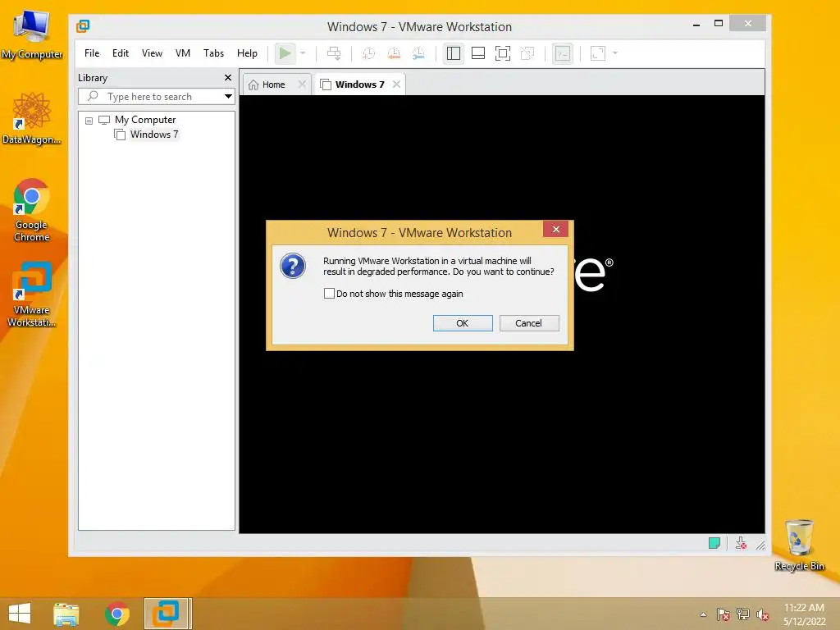Open the Help menu

click(247, 53)
